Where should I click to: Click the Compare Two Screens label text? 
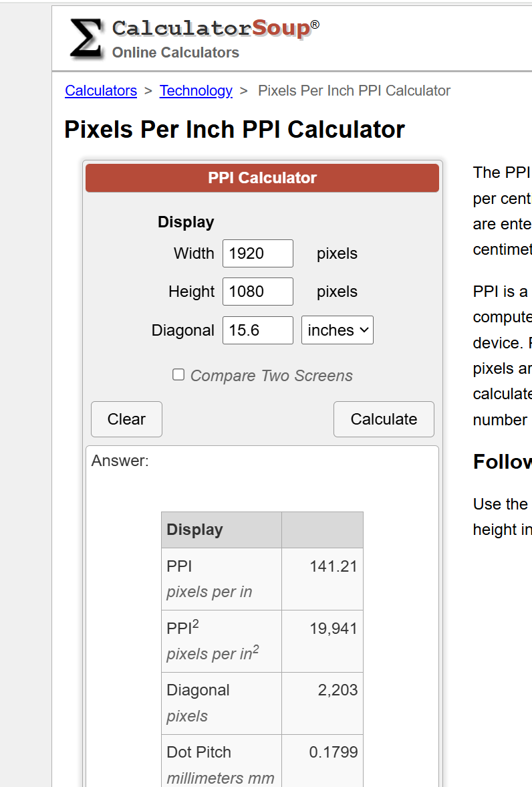pyautogui.click(x=271, y=375)
